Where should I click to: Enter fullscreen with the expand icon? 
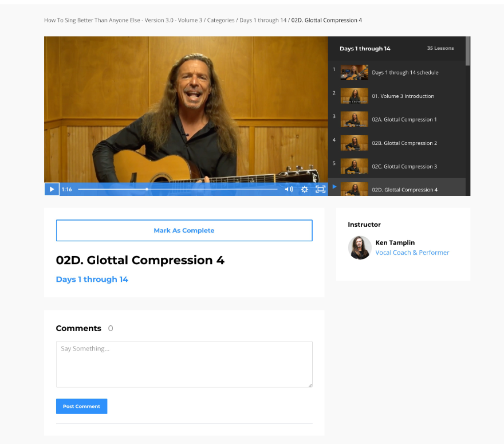[320, 190]
